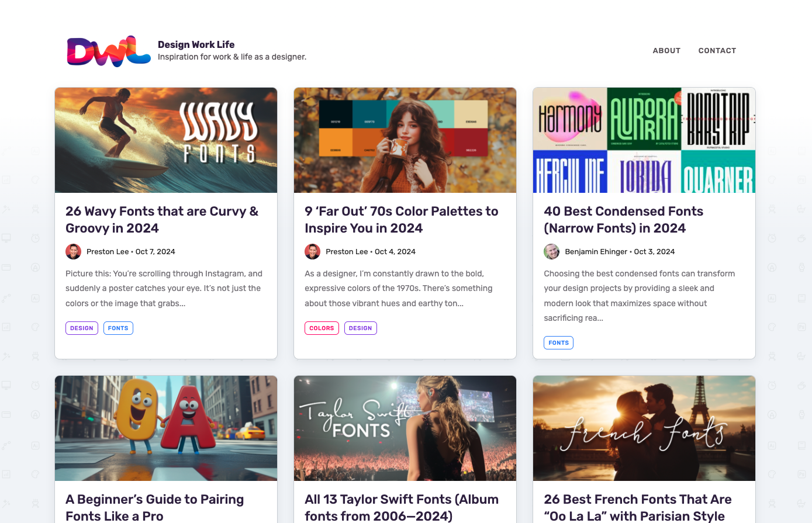Viewport: 812px width, 523px height.
Task: Open the Wavy Fonts surfer thumbnail
Action: [166, 140]
